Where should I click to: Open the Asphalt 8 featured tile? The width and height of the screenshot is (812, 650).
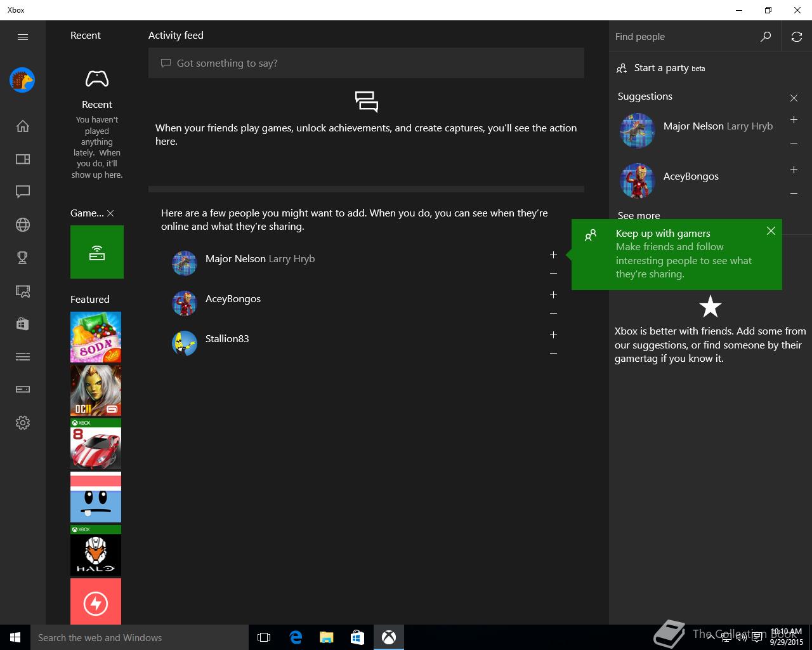point(96,444)
